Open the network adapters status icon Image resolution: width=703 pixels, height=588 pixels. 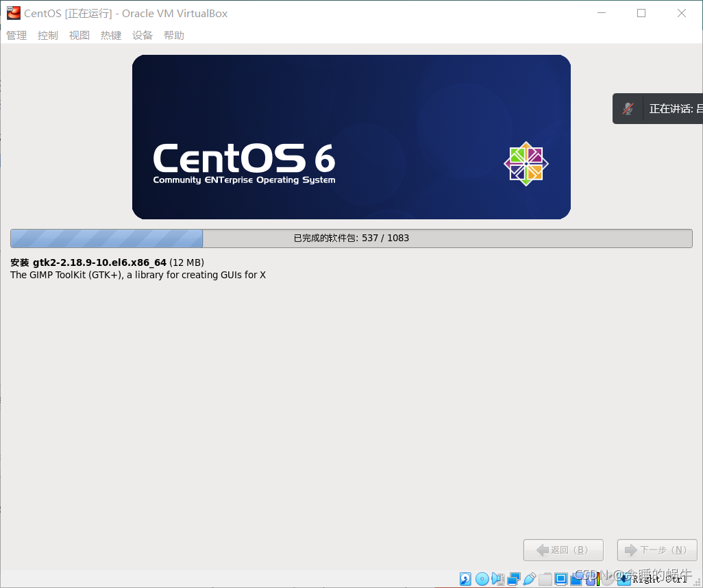pos(514,579)
